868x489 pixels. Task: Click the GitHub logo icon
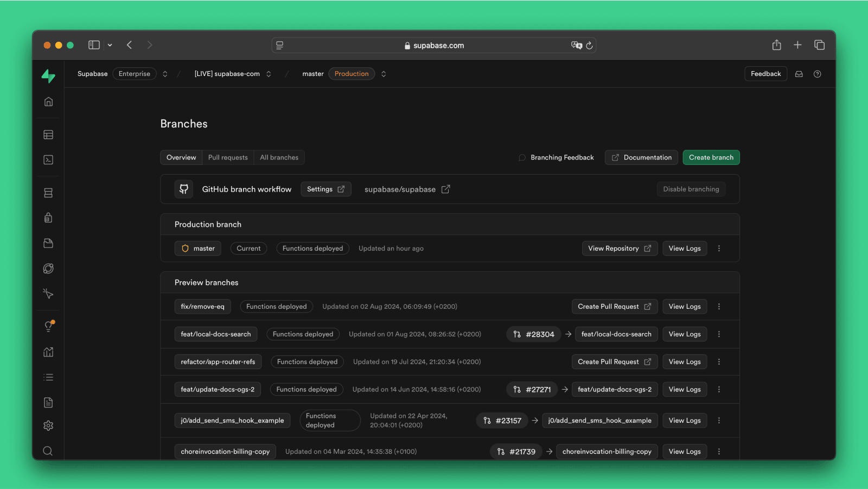coord(184,189)
